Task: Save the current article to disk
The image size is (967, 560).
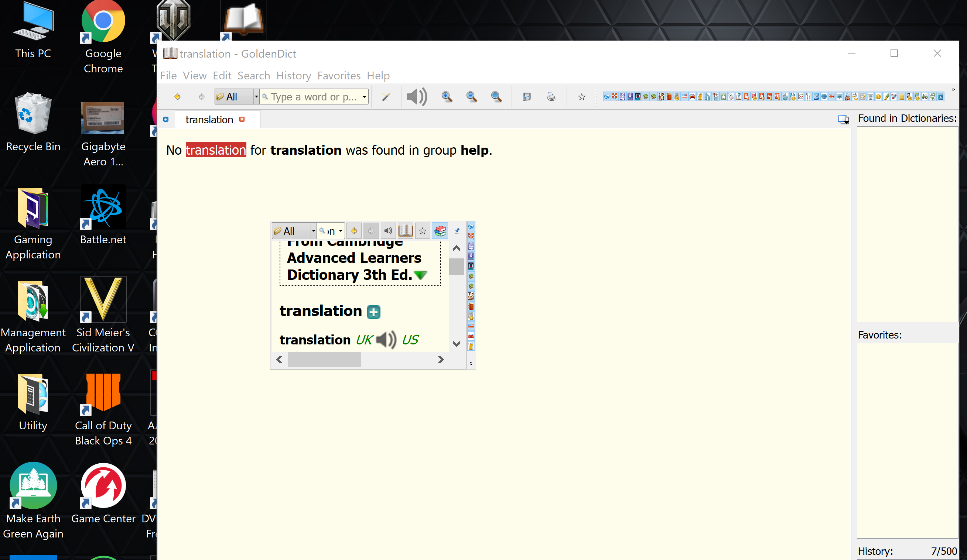Action: pos(526,97)
